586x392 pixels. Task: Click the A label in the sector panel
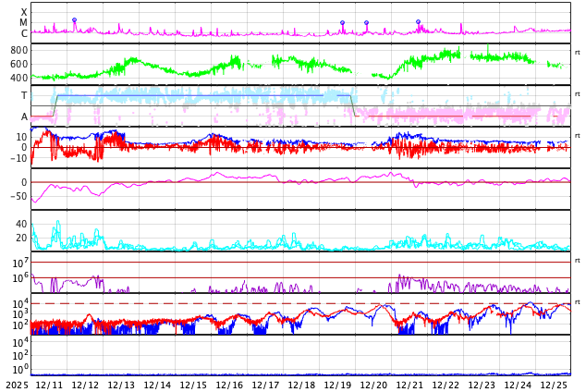pyautogui.click(x=24, y=117)
